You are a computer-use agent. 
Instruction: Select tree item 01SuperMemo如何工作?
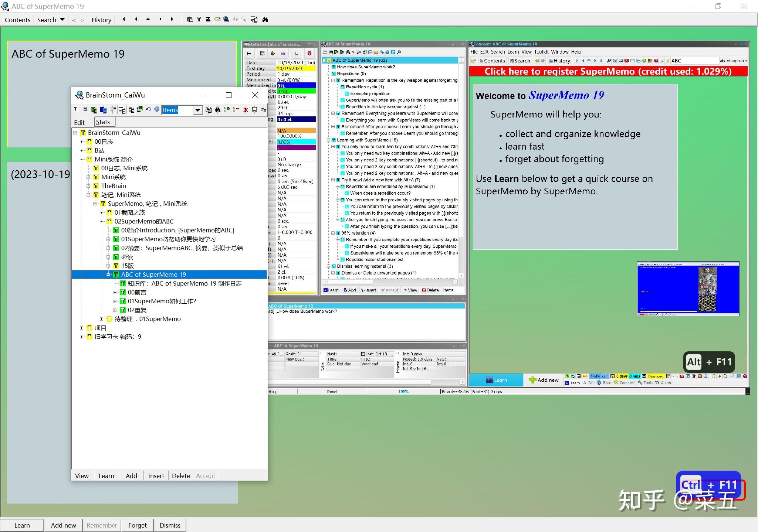[162, 301]
